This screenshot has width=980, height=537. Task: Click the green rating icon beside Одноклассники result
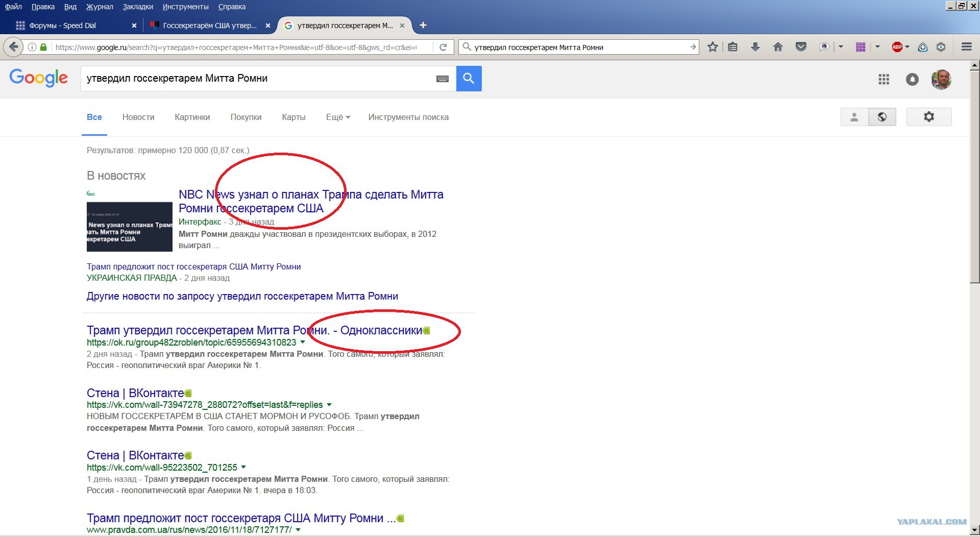pos(427,331)
